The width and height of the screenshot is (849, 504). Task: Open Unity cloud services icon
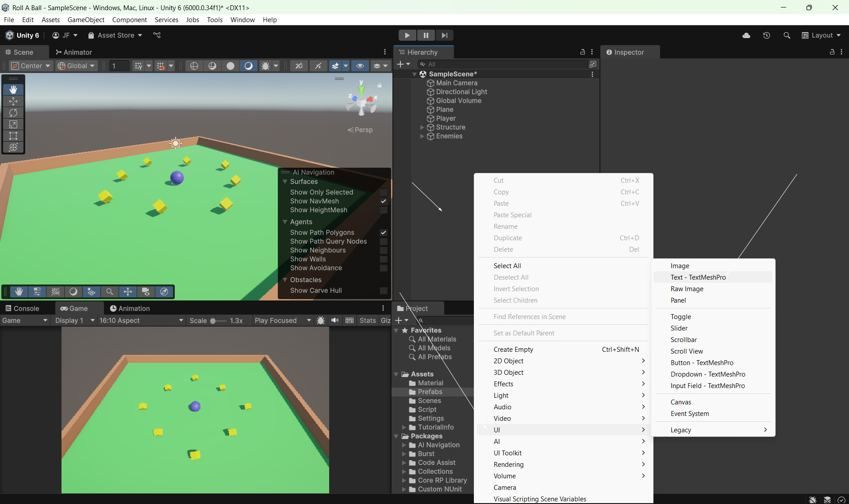746,35
